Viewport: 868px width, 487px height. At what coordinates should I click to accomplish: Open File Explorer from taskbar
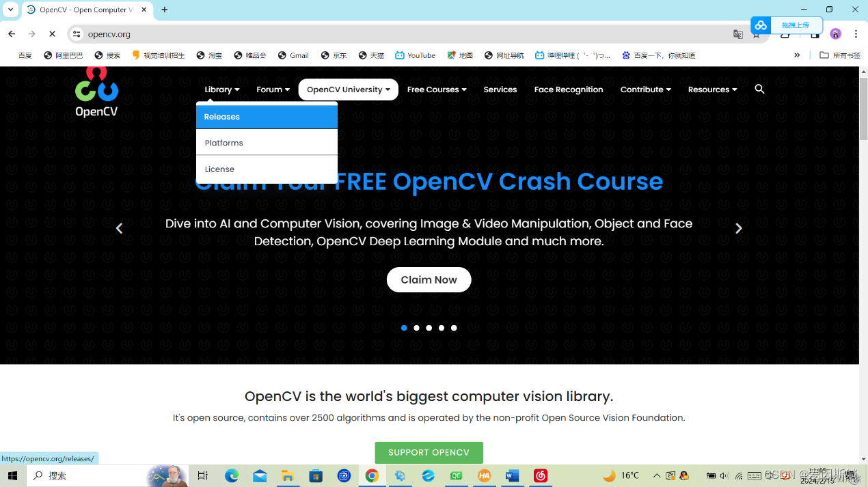(288, 475)
